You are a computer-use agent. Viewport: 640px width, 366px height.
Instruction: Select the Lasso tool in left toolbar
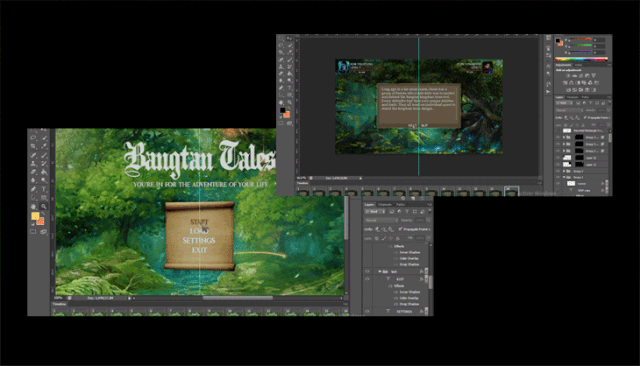tap(33, 138)
